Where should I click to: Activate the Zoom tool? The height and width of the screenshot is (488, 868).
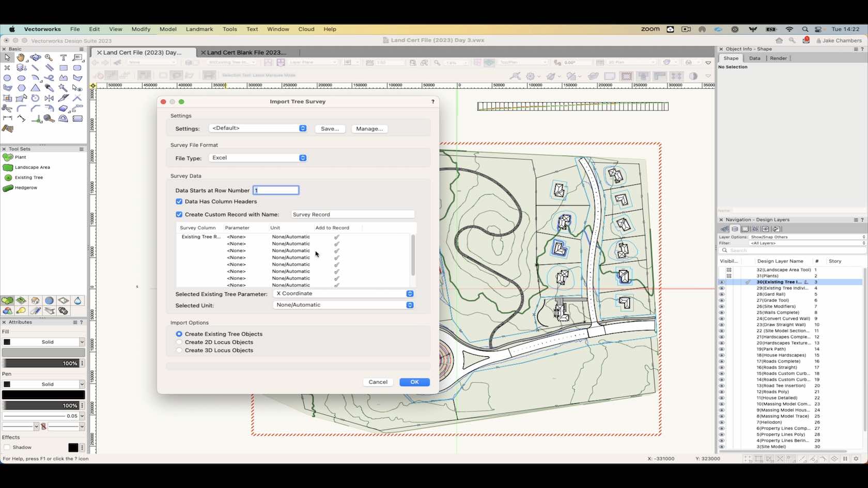(x=49, y=57)
